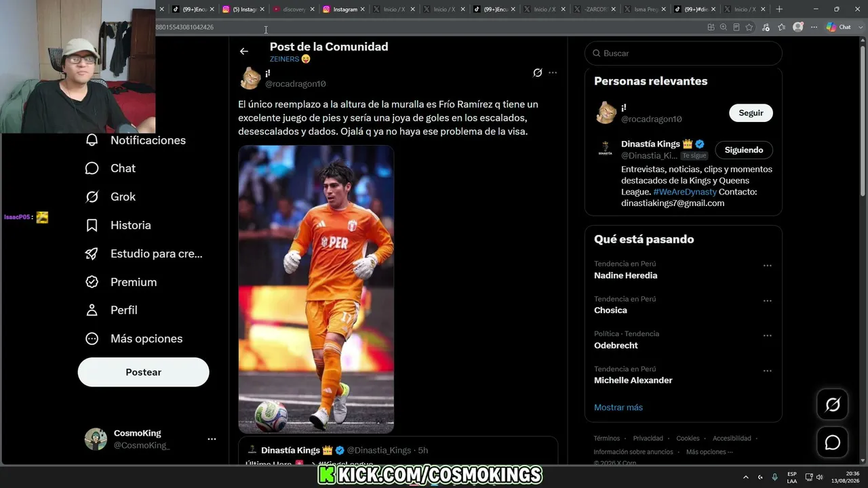Click the Términos footer link
Viewport: 868px width, 488px height.
607,439
